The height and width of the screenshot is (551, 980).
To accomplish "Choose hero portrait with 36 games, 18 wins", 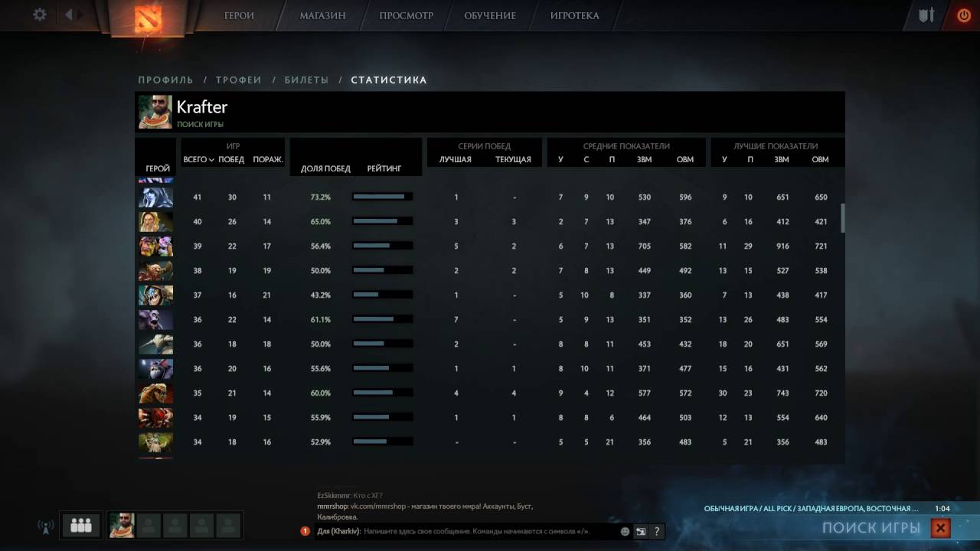I will coord(156,344).
